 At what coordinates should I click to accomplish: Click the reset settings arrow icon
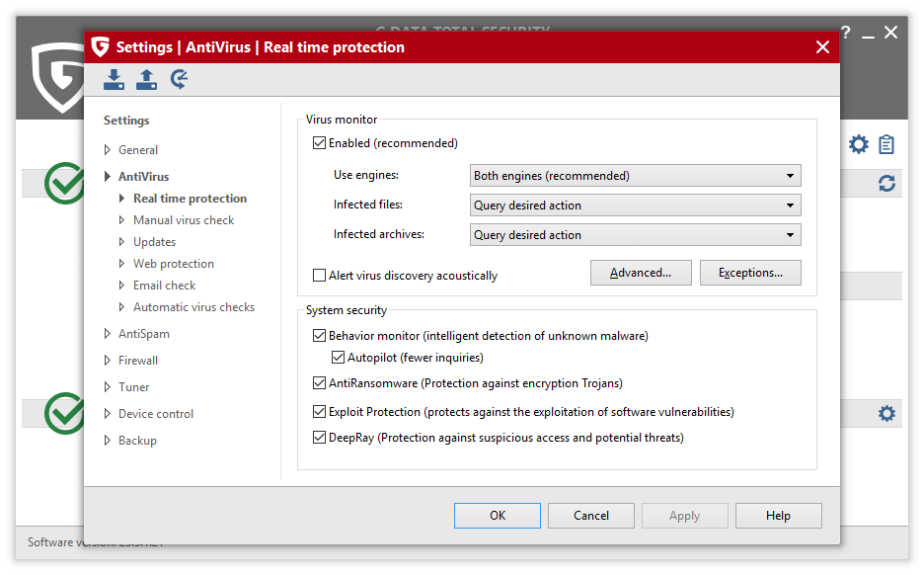coord(179,80)
